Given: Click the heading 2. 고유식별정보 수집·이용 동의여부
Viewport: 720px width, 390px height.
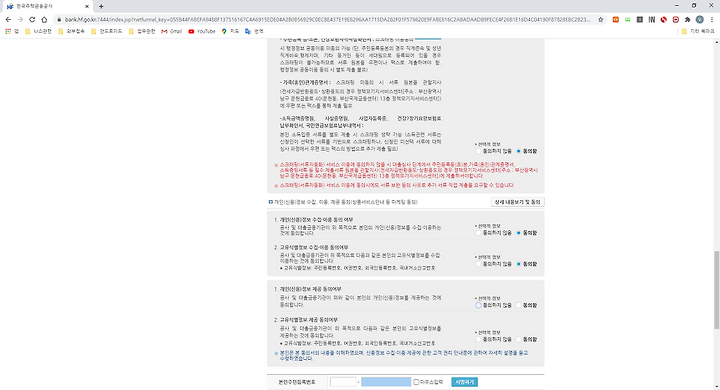Looking at the screenshot, I should [311, 248].
